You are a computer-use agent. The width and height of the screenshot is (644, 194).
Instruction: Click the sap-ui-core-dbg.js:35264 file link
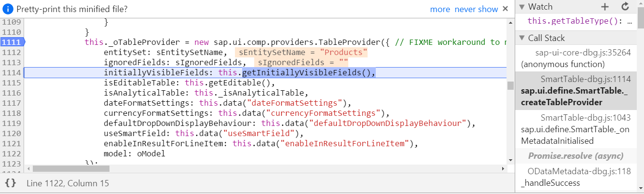pyautogui.click(x=583, y=53)
